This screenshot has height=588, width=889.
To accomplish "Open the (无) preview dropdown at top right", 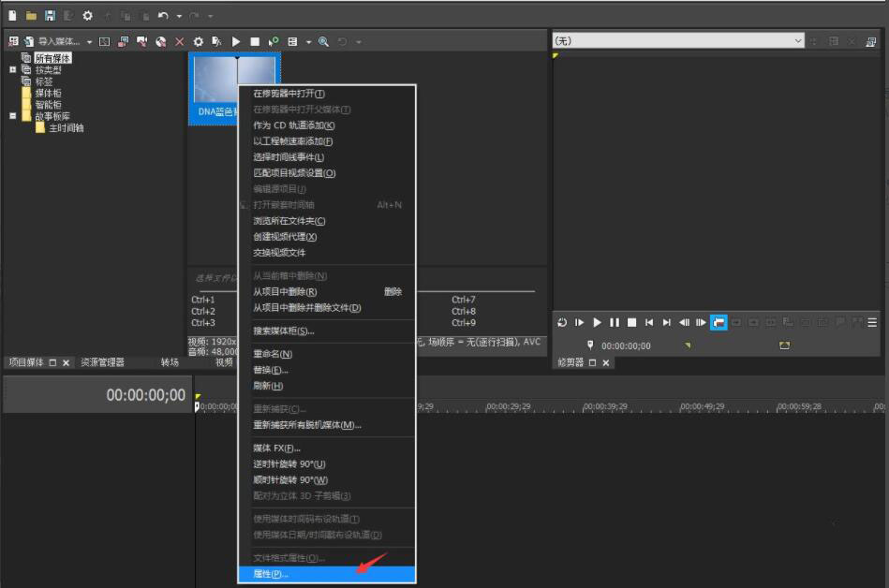I will pyautogui.click(x=799, y=40).
